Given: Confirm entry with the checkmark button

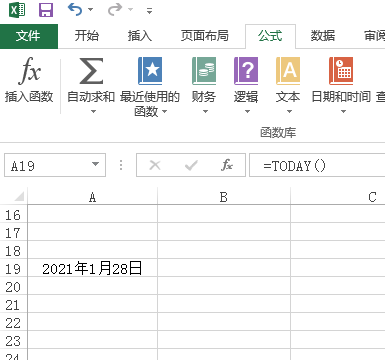Looking at the screenshot, I should 191,165.
